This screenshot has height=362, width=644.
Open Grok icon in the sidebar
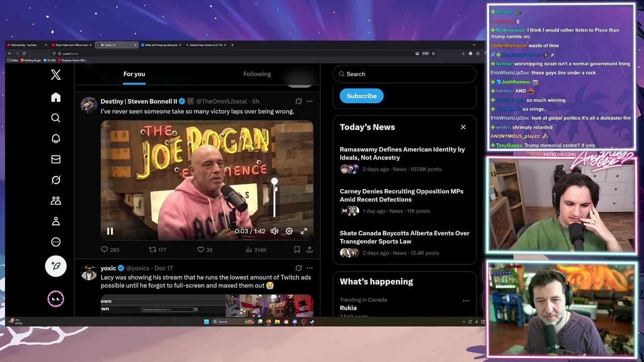(x=56, y=180)
